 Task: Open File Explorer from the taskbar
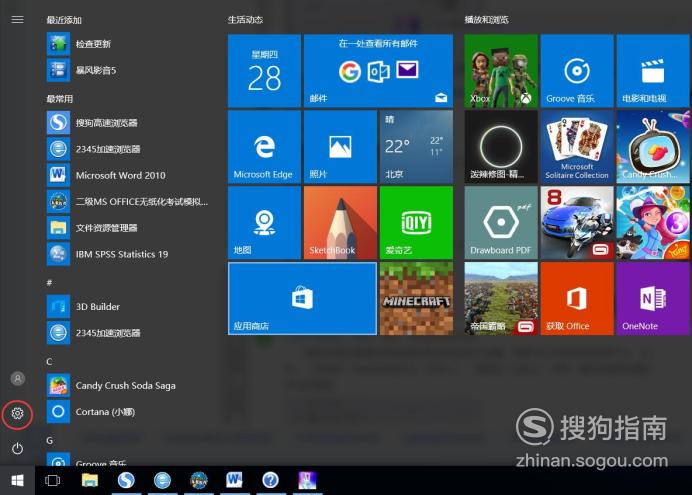tap(90, 480)
